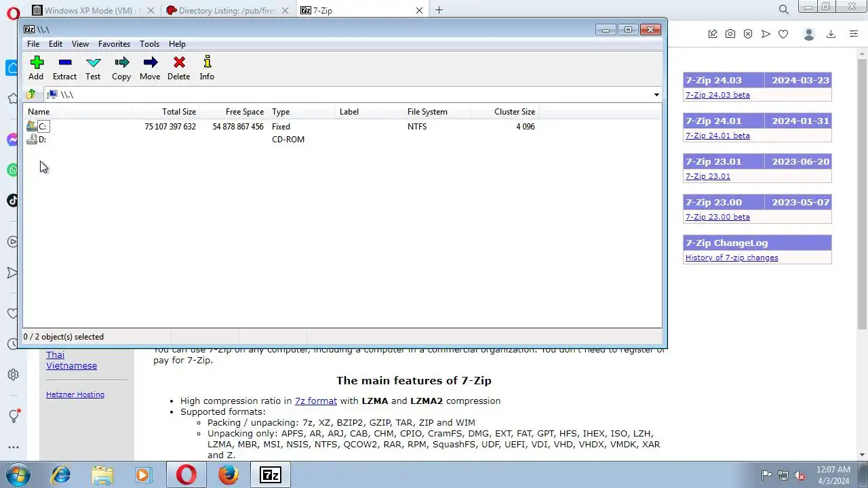This screenshot has width=868, height=488.
Task: Open the File menu
Action: tap(33, 44)
